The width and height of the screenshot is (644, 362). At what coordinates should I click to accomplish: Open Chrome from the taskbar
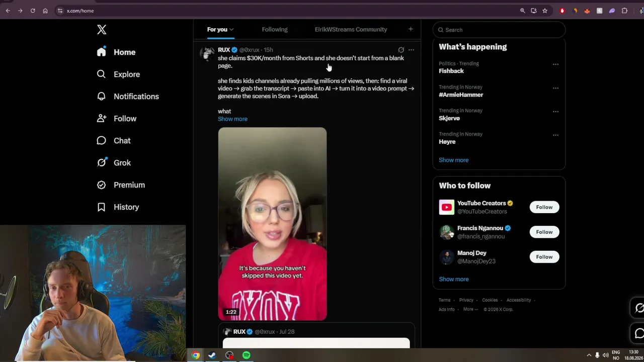tap(196, 355)
